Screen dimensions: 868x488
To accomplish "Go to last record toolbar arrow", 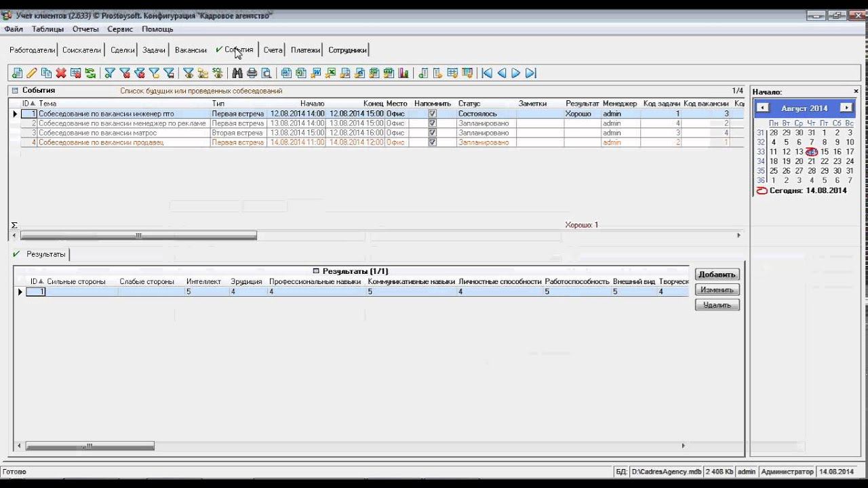I will coord(531,73).
